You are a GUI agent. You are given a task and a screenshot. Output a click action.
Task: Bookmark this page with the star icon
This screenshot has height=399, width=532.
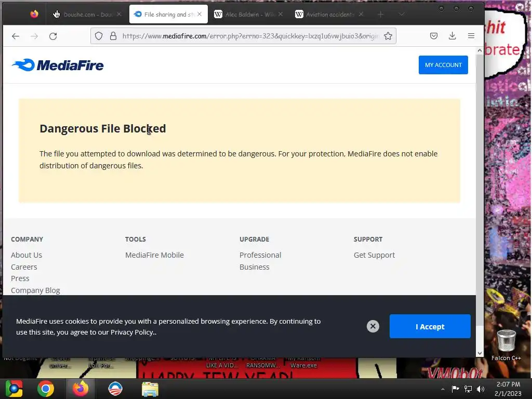click(x=388, y=36)
